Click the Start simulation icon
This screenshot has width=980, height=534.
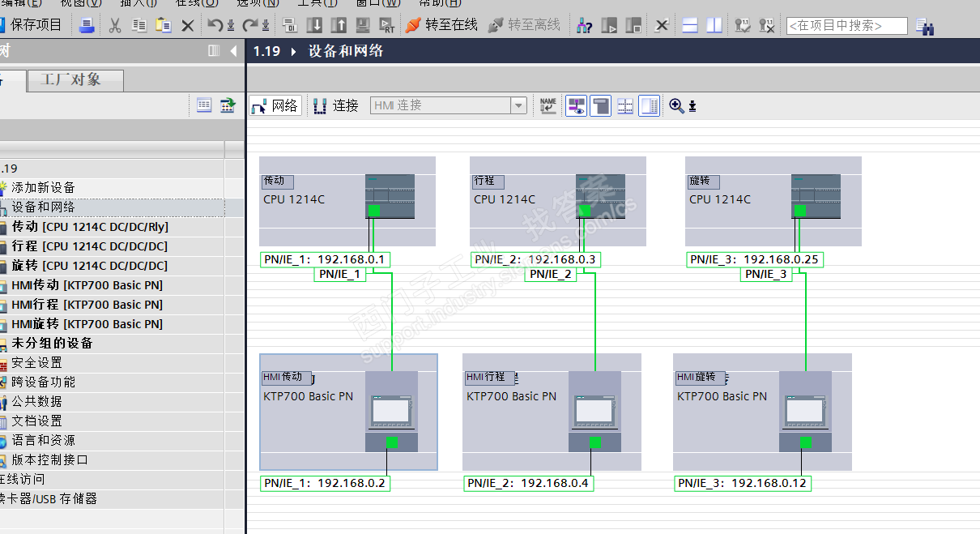coord(364,25)
